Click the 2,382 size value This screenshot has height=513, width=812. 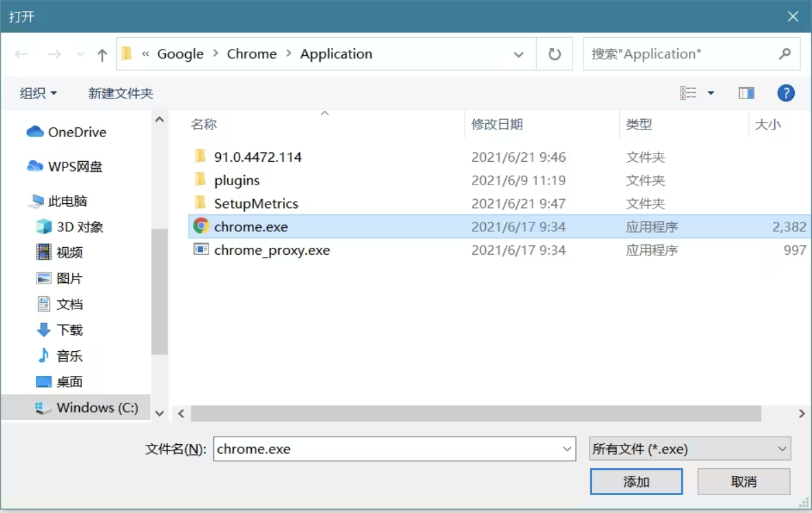(789, 227)
